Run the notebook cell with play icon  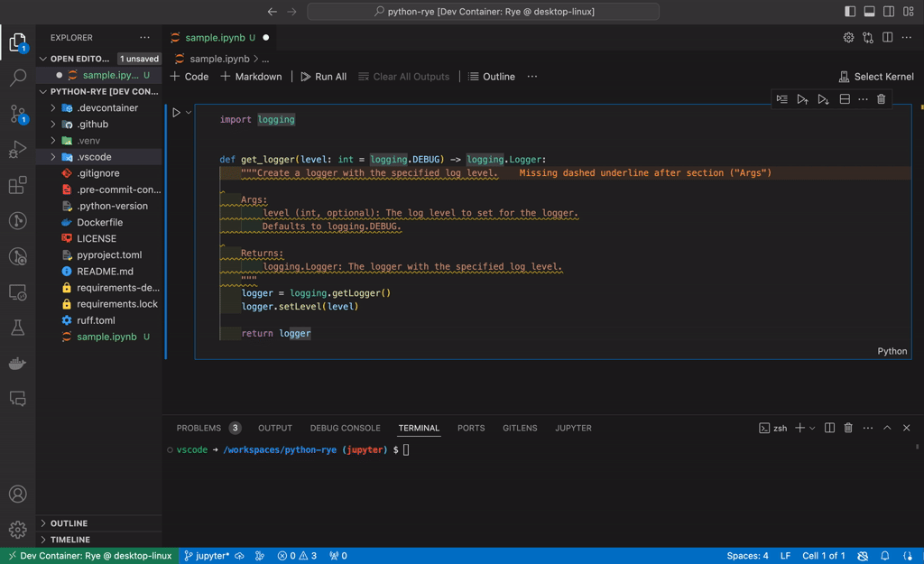tap(176, 112)
